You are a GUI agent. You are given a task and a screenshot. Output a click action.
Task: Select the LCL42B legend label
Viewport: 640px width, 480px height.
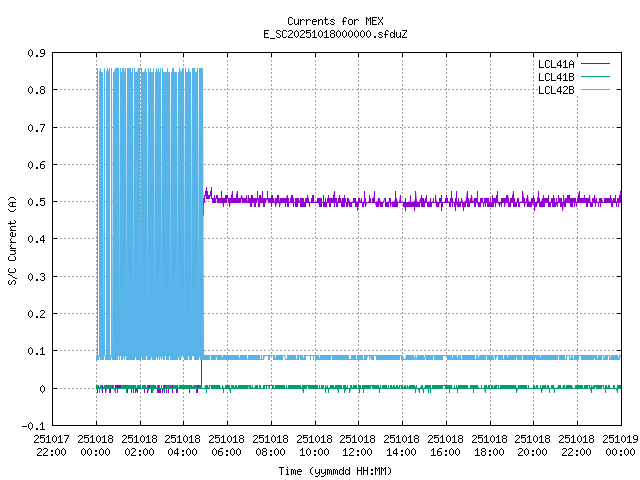(x=556, y=89)
